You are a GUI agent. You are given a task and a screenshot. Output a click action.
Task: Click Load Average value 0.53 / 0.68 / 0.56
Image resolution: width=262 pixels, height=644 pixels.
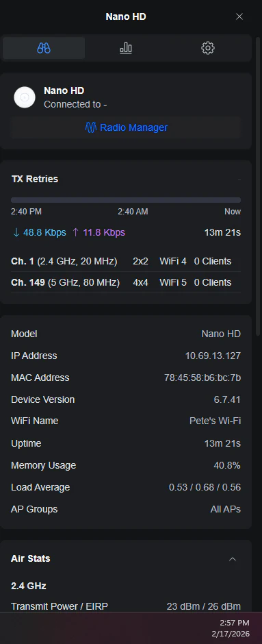205,487
